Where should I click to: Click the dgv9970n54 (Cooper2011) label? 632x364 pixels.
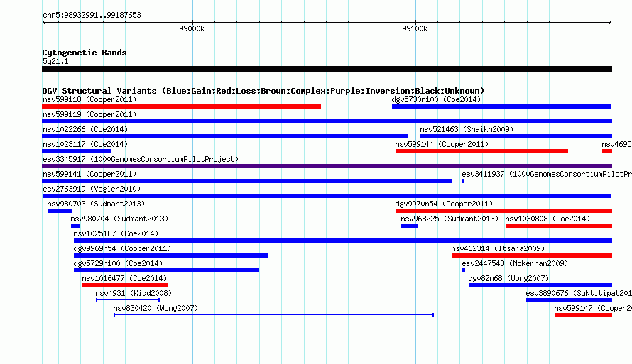coord(444,204)
